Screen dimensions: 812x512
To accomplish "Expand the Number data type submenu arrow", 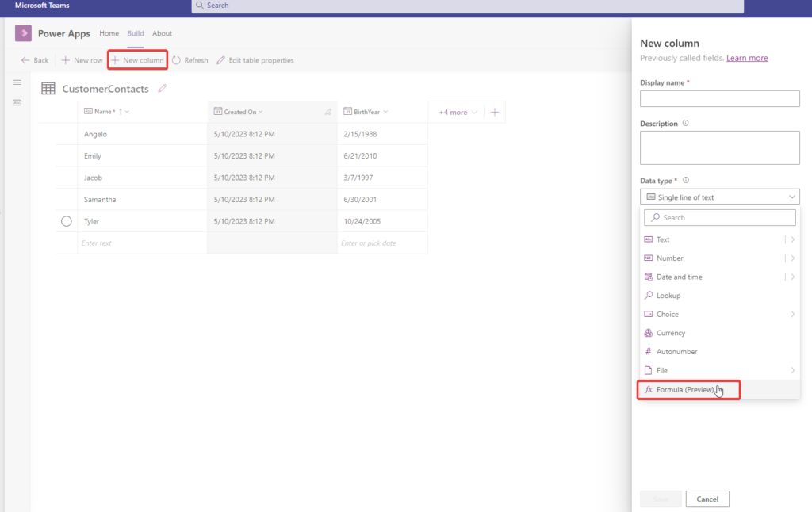I will tap(792, 258).
